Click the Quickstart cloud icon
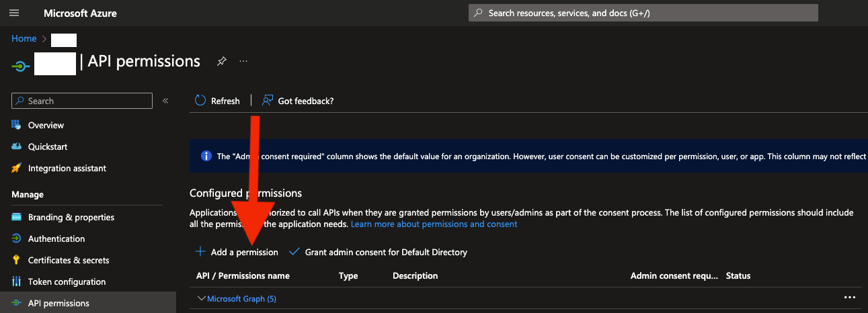Viewport: 868px width, 313px height. tap(16, 146)
